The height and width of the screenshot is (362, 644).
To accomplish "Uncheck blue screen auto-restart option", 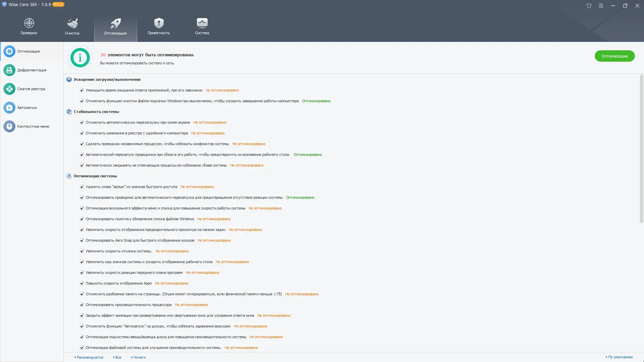I will 82,122.
